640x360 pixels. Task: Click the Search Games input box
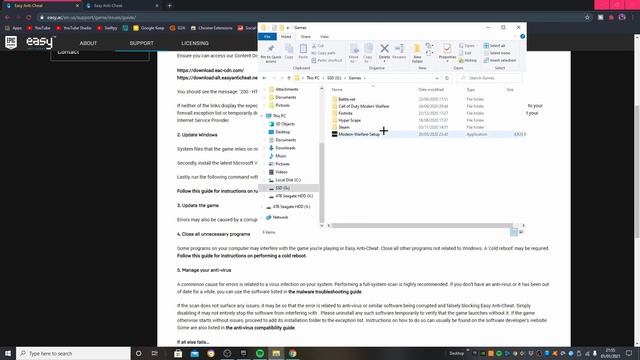coord(489,78)
